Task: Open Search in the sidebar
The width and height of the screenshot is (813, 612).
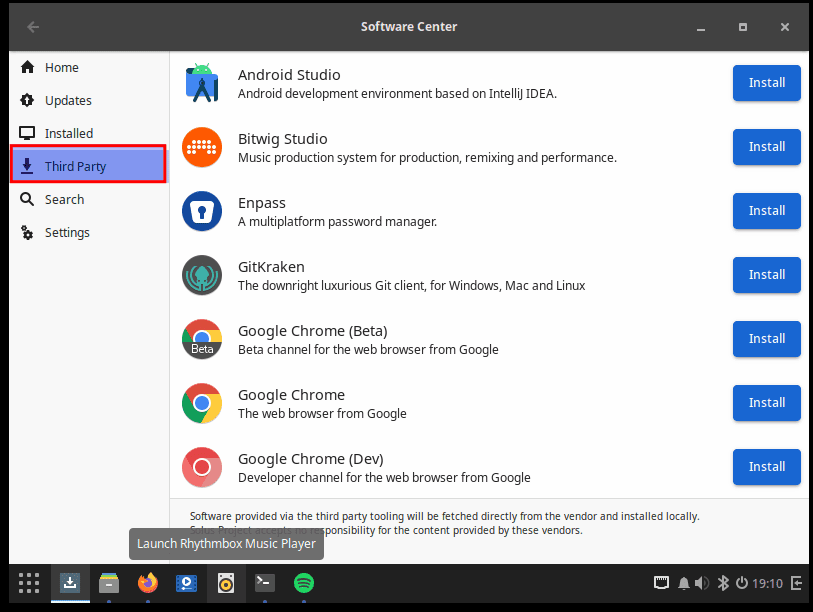Action: click(x=89, y=199)
